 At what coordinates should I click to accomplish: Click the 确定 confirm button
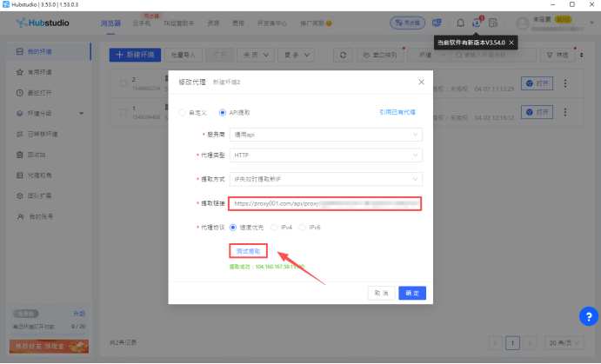coord(412,293)
